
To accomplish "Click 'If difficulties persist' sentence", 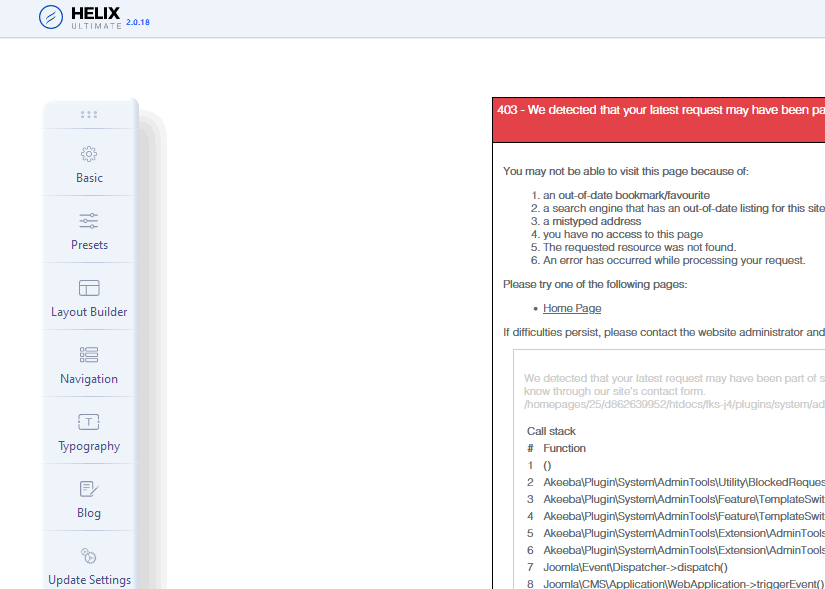I will [663, 333].
